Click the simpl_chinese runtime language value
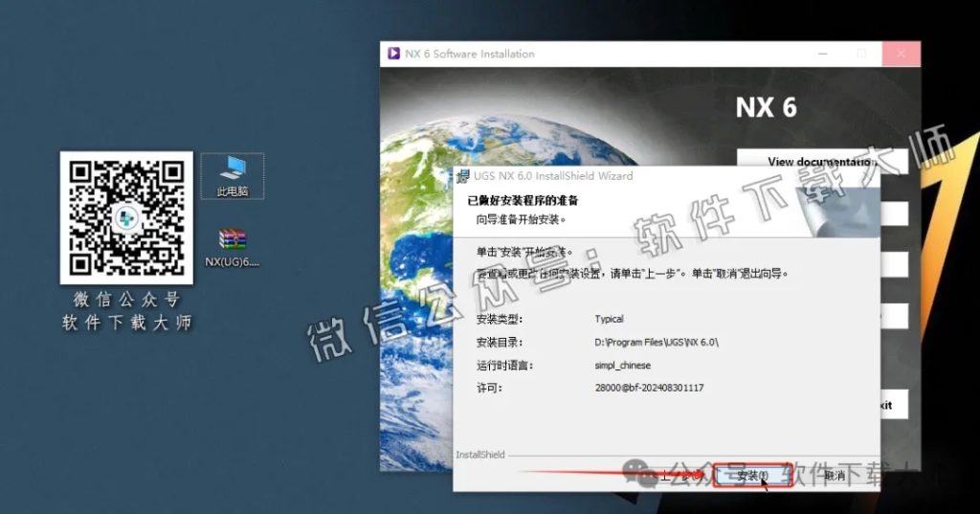980x514 pixels. point(622,366)
